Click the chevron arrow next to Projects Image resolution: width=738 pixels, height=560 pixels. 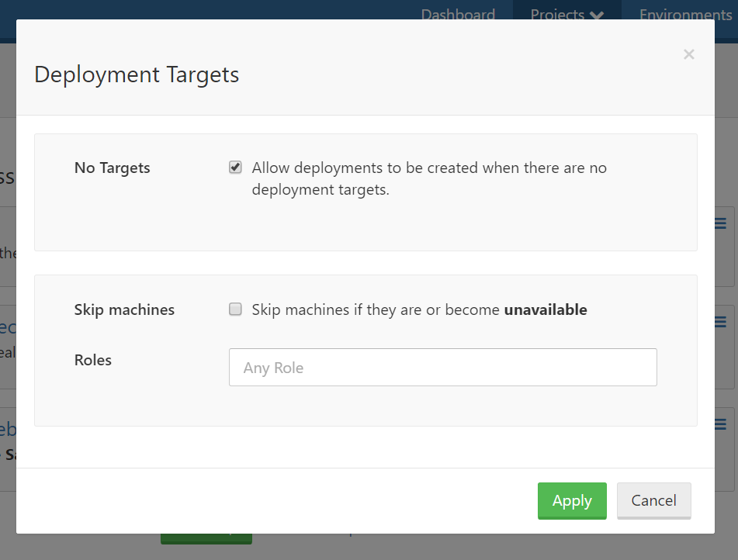tap(596, 14)
